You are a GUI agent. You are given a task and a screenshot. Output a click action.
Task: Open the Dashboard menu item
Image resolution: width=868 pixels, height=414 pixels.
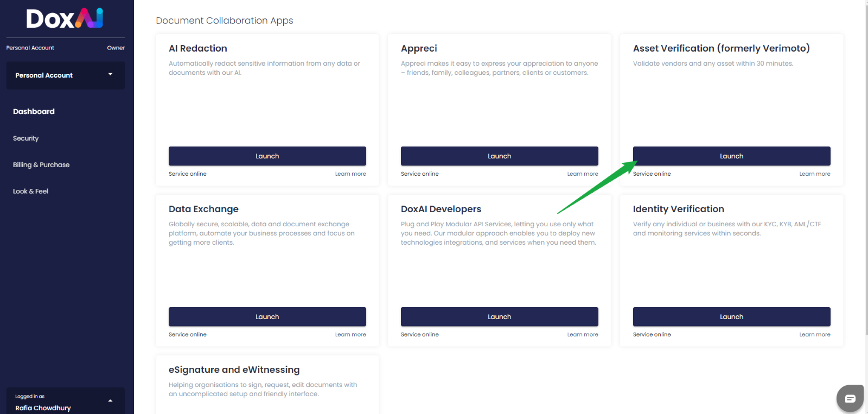pyautogui.click(x=34, y=111)
